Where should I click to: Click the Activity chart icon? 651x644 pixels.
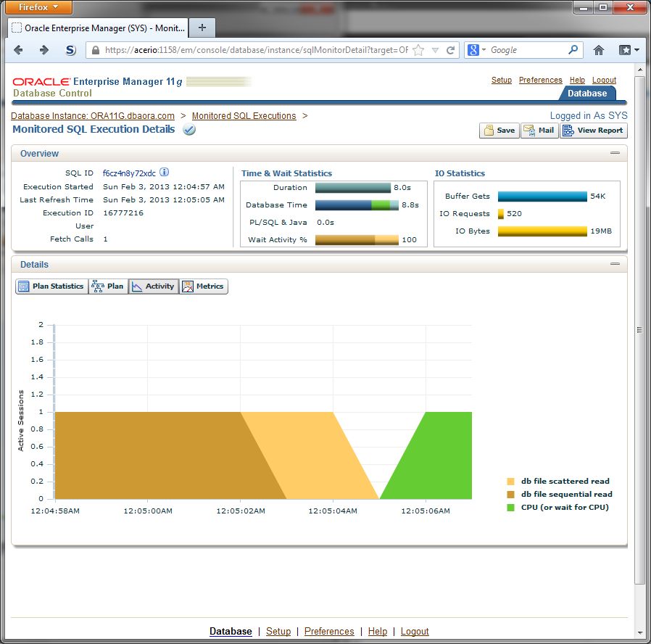pos(136,286)
